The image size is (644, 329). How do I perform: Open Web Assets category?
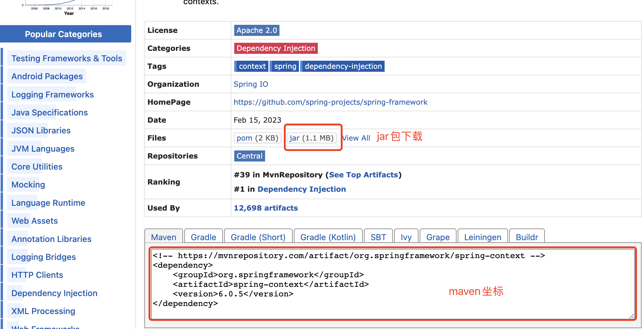pos(34,221)
